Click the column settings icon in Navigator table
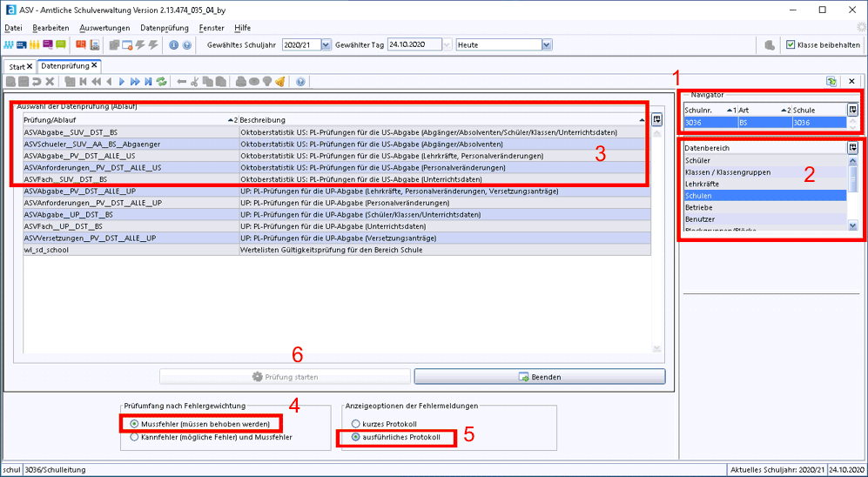Screen dimensions: 868x477 tap(852, 111)
